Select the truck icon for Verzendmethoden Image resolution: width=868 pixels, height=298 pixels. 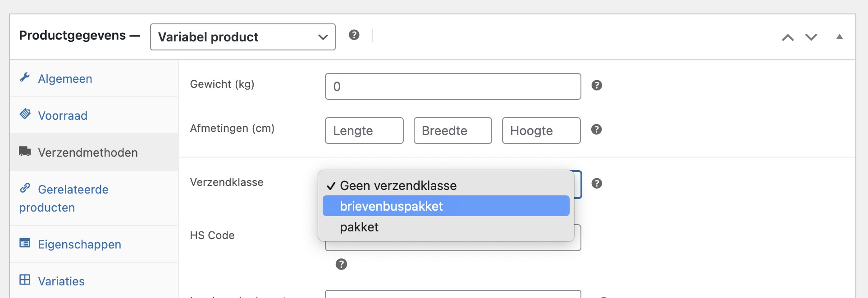25,152
